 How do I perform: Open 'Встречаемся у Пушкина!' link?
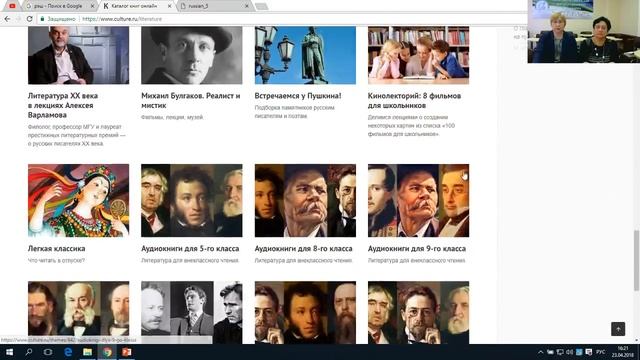pos(298,96)
